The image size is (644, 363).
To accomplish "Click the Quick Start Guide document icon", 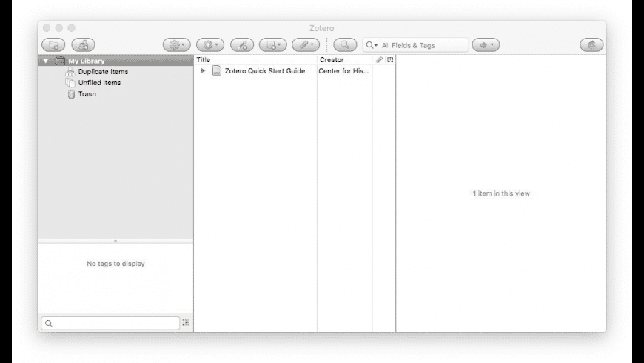I will [217, 70].
